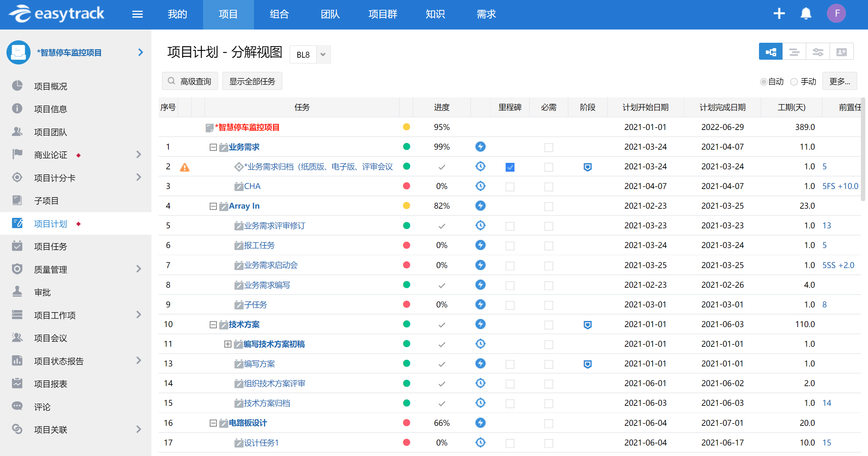Expand the 编写技术方案初稿 task
Screen dimensions: 868x456
pyautogui.click(x=228, y=344)
